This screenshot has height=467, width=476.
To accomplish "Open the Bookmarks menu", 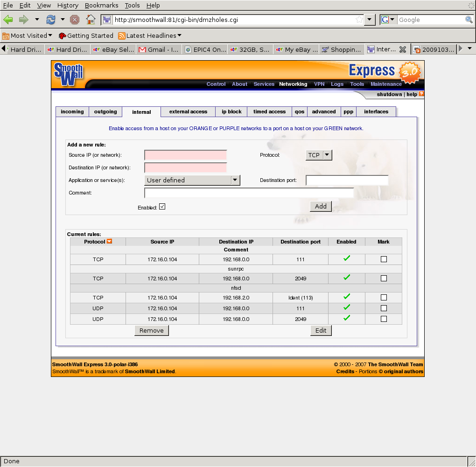I will tap(101, 5).
